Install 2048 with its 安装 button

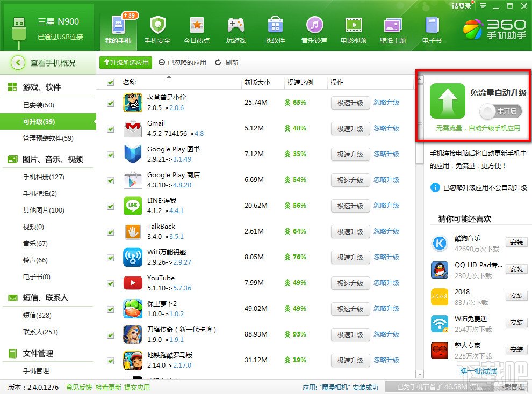click(x=516, y=296)
